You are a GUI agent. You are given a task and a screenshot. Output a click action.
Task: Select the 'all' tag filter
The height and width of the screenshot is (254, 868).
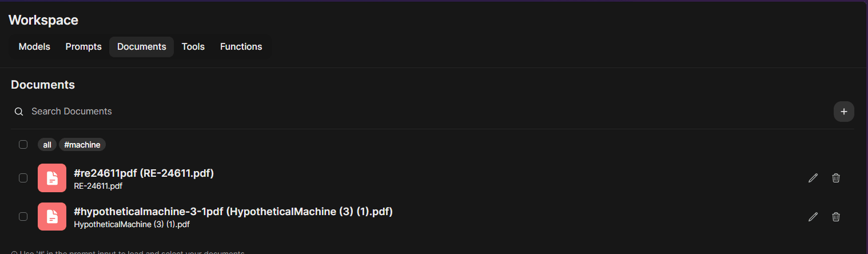tap(47, 145)
